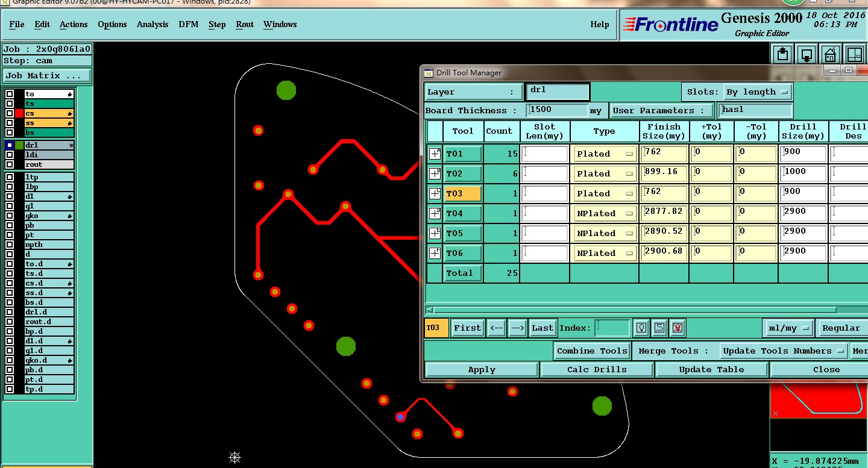Screen dimensions: 868x468
Task: Open the DFM menu
Action: point(188,24)
